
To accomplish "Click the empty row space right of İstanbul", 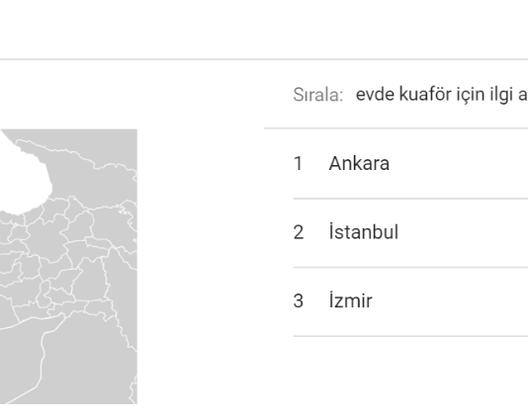I will [463, 232].
